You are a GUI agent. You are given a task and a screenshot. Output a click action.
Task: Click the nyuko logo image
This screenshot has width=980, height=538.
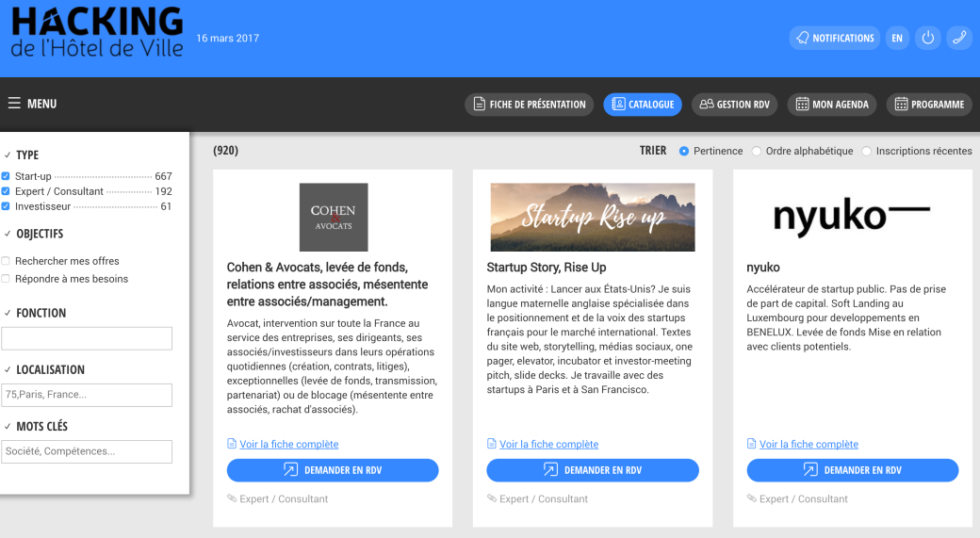852,218
